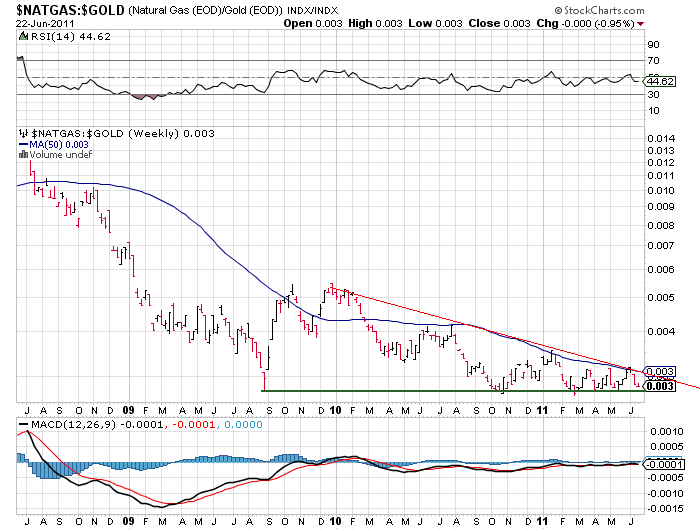Click the Volume undef legend label
The width and height of the screenshot is (700, 530).
point(56,155)
